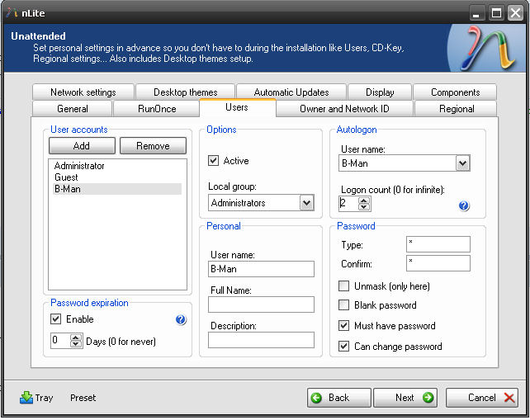The height and width of the screenshot is (420, 530).
Task: Go to the Automatic Updates tab
Action: [291, 92]
